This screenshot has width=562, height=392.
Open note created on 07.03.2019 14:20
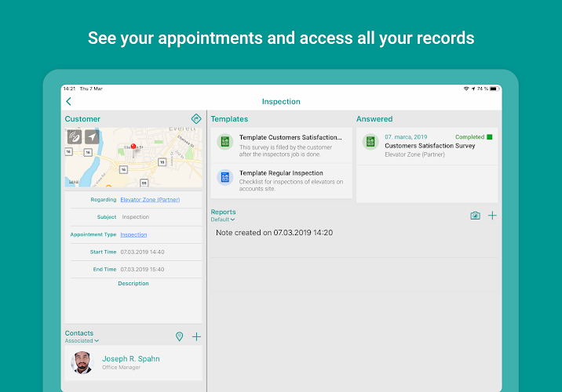pyautogui.click(x=354, y=241)
